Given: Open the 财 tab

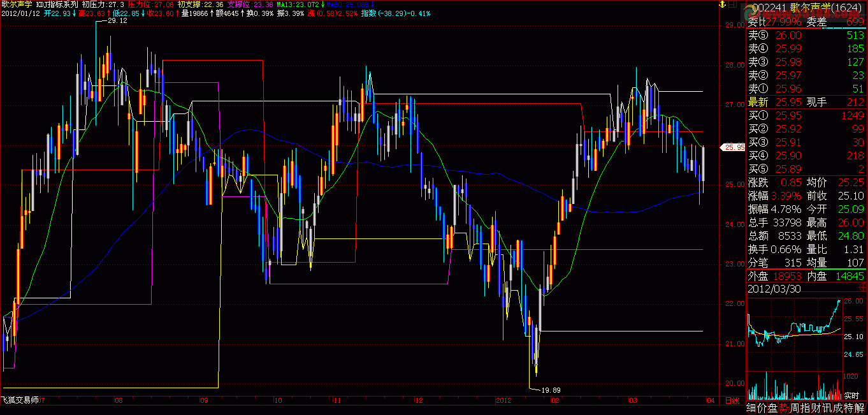Looking at the screenshot, I should point(816,409).
